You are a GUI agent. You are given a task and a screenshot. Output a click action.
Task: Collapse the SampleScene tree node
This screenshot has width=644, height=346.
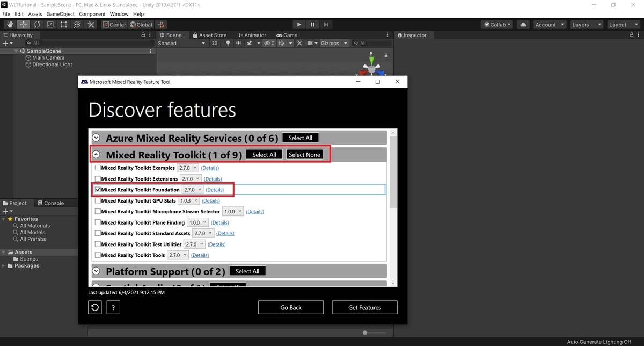tap(17, 51)
